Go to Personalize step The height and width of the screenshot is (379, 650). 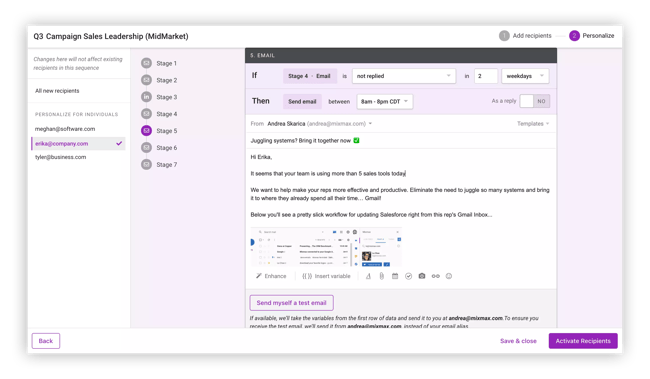point(592,36)
